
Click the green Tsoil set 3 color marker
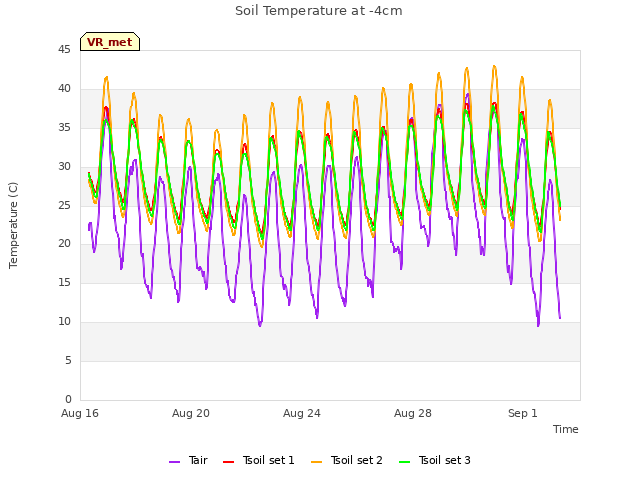(x=404, y=462)
